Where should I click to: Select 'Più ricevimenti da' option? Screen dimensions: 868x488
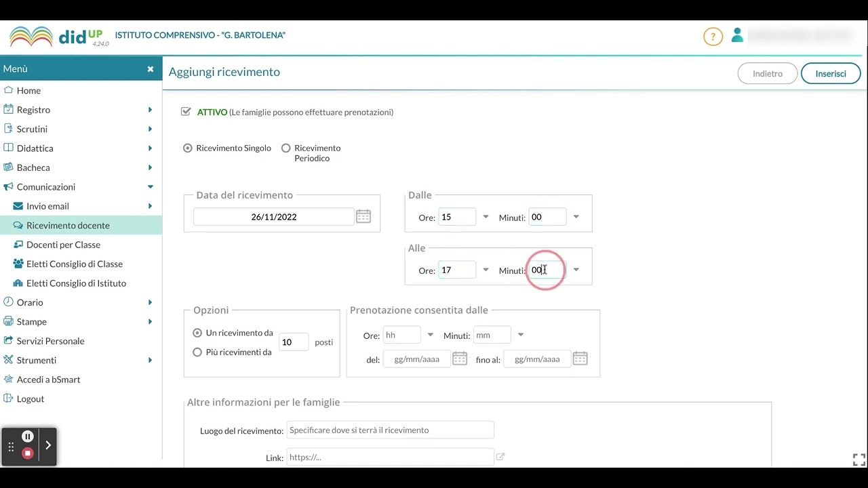[x=197, y=352]
